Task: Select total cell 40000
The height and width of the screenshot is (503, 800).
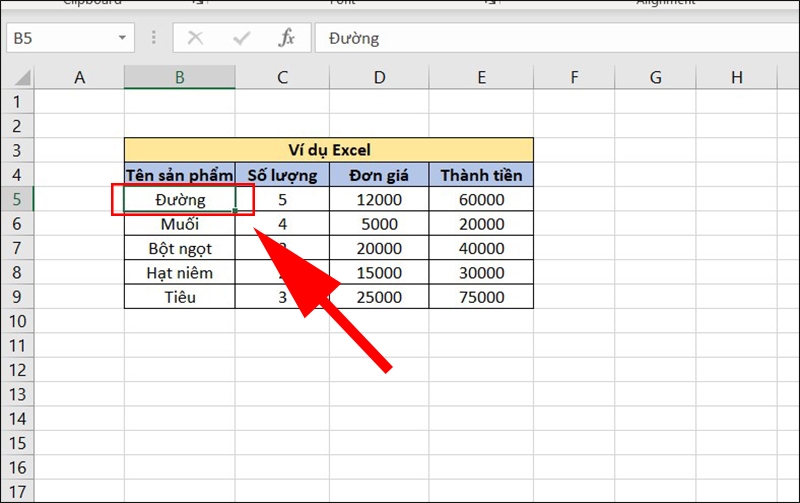Action: tap(481, 248)
